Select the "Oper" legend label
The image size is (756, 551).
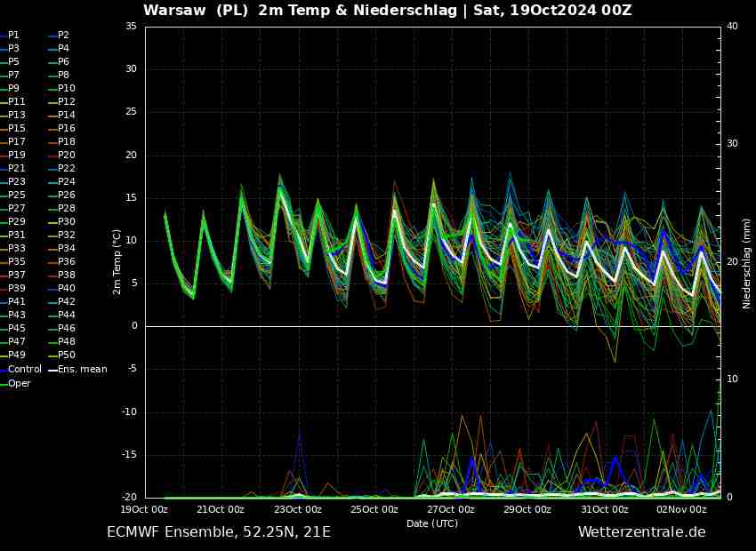point(20,383)
